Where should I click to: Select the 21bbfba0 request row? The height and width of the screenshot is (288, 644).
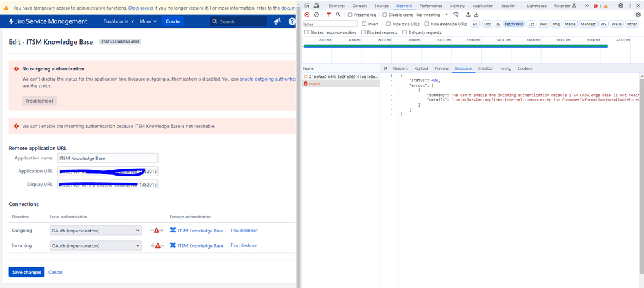340,77
